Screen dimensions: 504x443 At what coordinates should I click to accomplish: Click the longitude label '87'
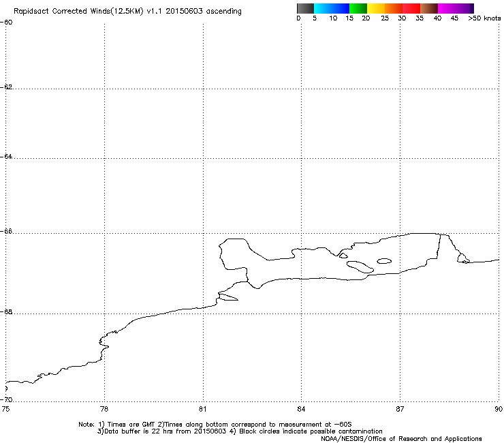click(x=400, y=409)
